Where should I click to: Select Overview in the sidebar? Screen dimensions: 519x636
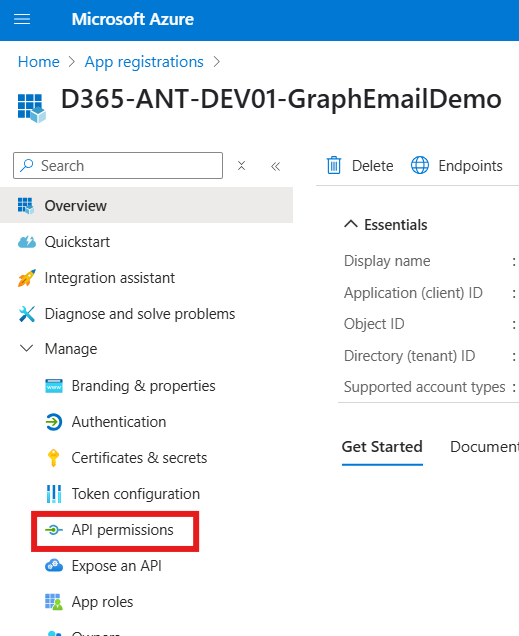[146, 205]
